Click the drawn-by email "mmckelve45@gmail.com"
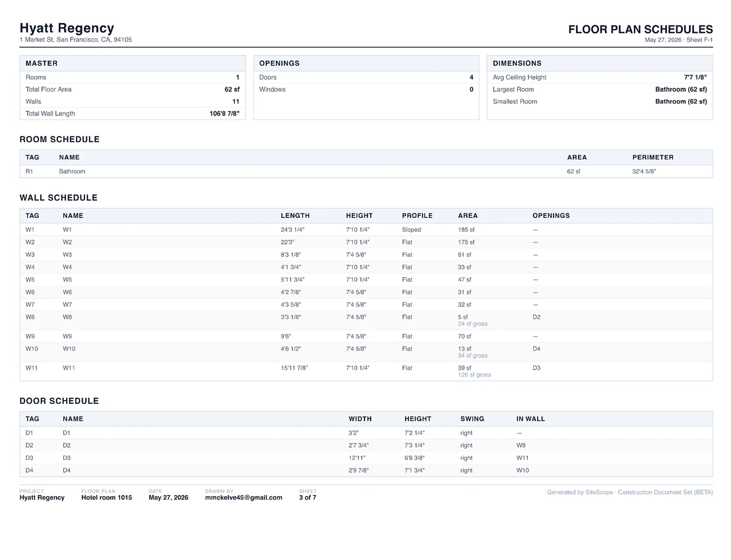731x560 pixels. (243, 498)
